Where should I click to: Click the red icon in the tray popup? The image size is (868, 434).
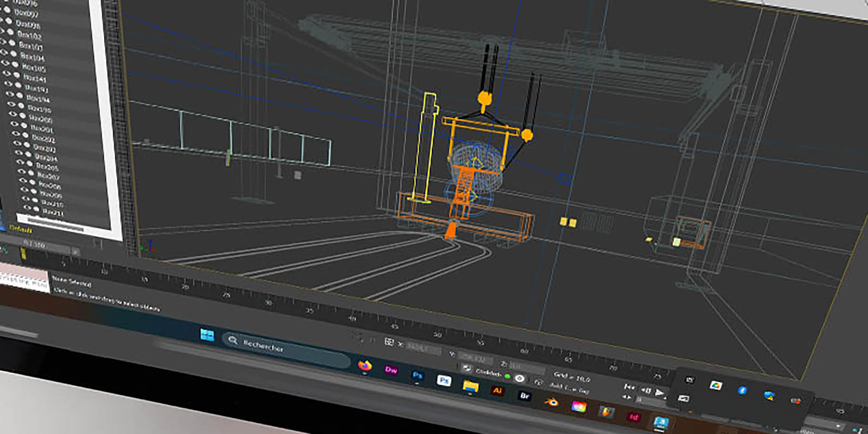tap(796, 401)
